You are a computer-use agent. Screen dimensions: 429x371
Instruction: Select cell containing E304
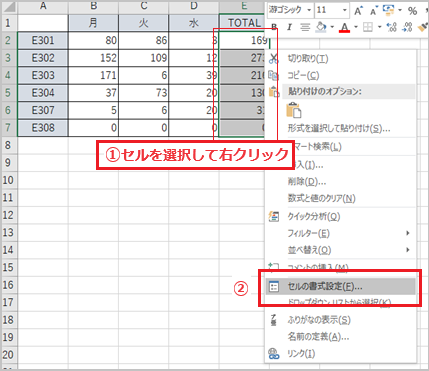tap(43, 93)
